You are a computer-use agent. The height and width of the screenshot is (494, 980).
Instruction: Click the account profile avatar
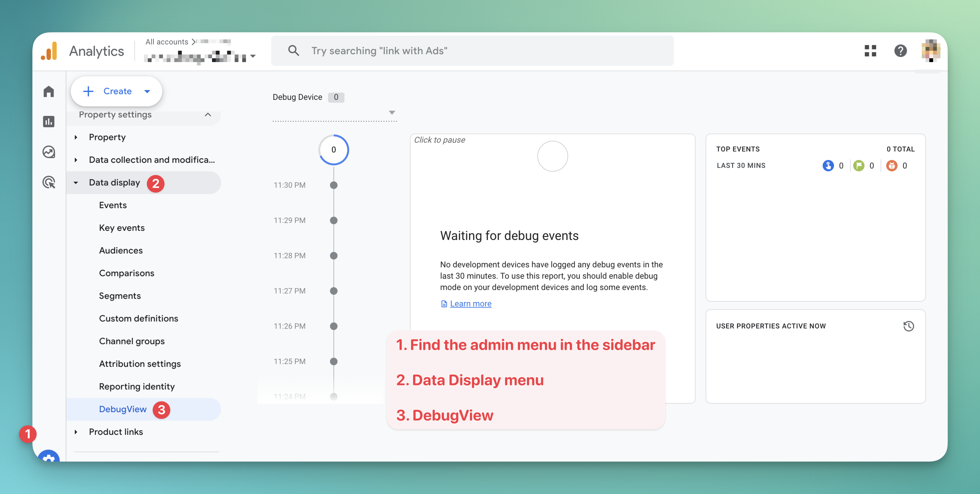(x=931, y=51)
